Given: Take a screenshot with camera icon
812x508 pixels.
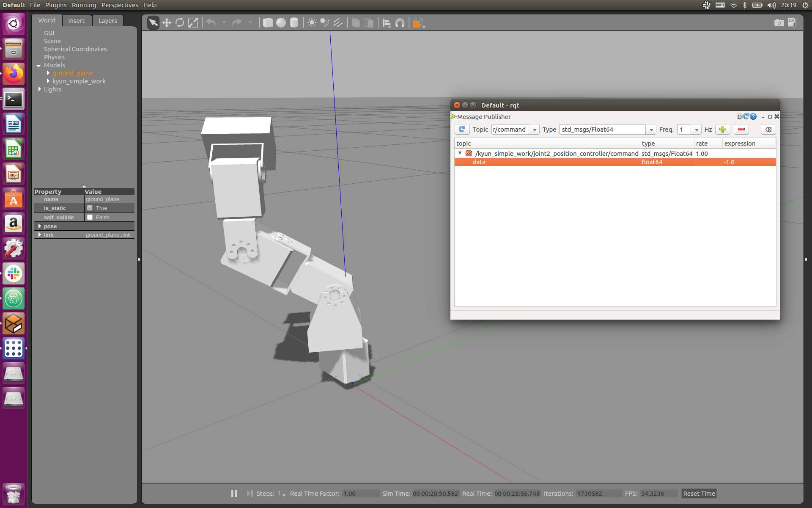Looking at the screenshot, I should click(x=779, y=23).
